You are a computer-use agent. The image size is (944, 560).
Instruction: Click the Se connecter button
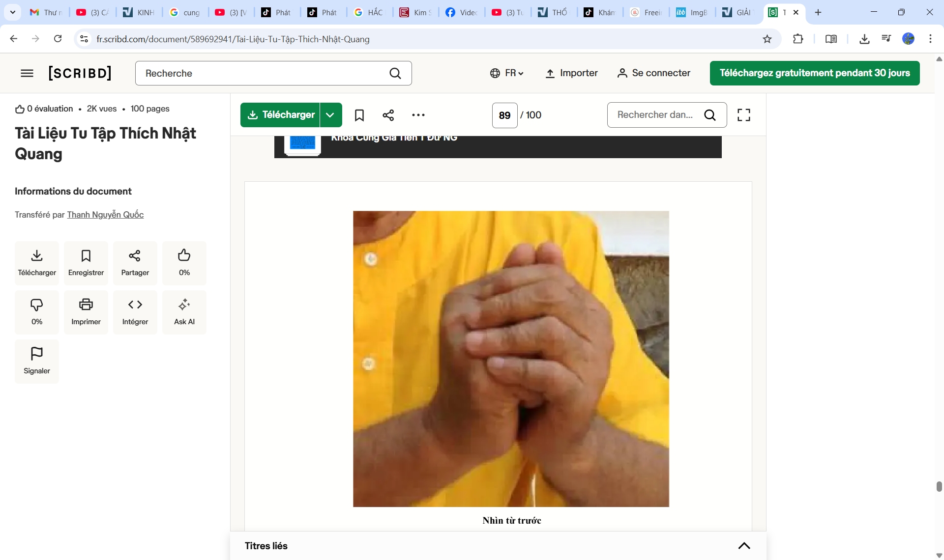pos(654,73)
